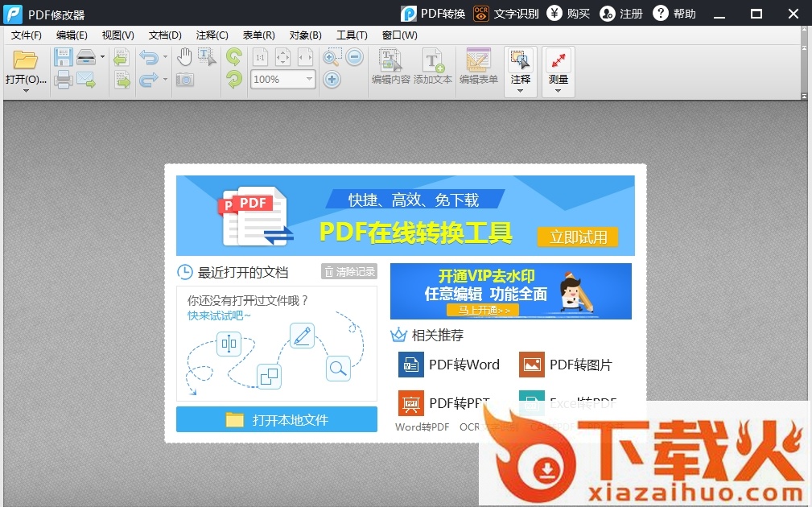Open the 100% zoom level combo box
The height and width of the screenshot is (507, 812).
click(283, 80)
